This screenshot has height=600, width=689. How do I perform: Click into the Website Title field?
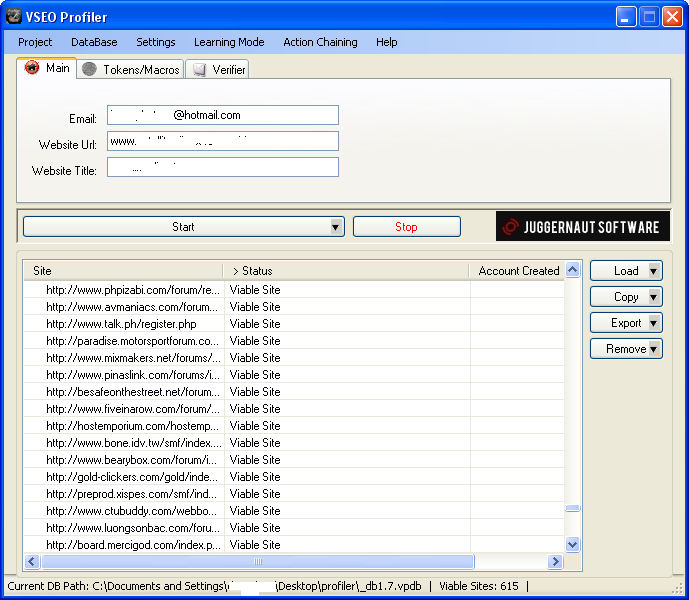click(x=223, y=167)
